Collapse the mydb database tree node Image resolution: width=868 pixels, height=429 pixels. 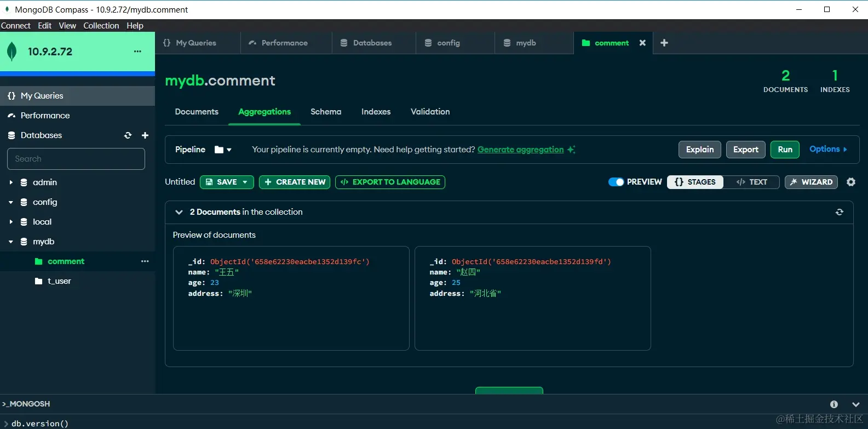tap(10, 242)
